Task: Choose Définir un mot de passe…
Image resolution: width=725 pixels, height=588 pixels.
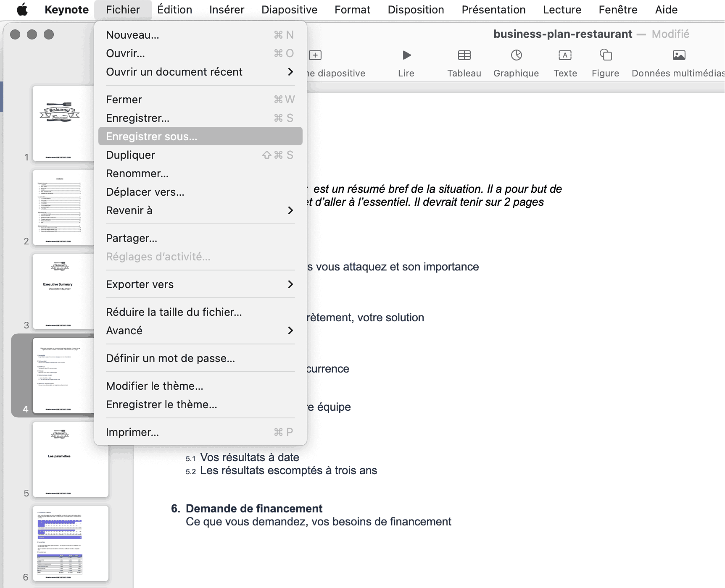Action: 200,358
